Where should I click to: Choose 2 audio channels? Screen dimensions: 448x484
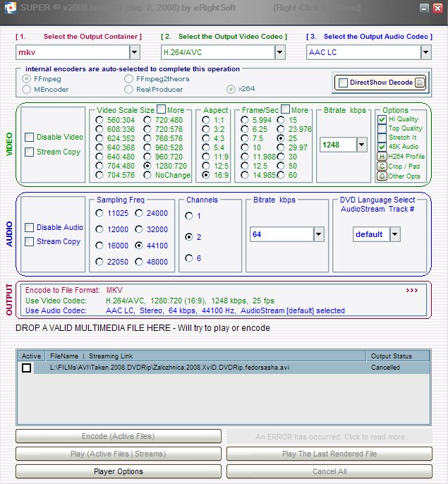pos(189,237)
